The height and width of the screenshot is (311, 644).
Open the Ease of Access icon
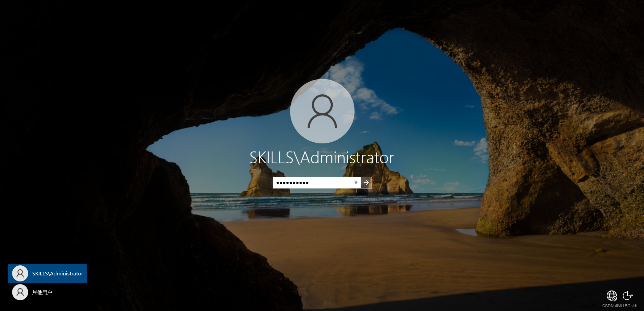628,296
